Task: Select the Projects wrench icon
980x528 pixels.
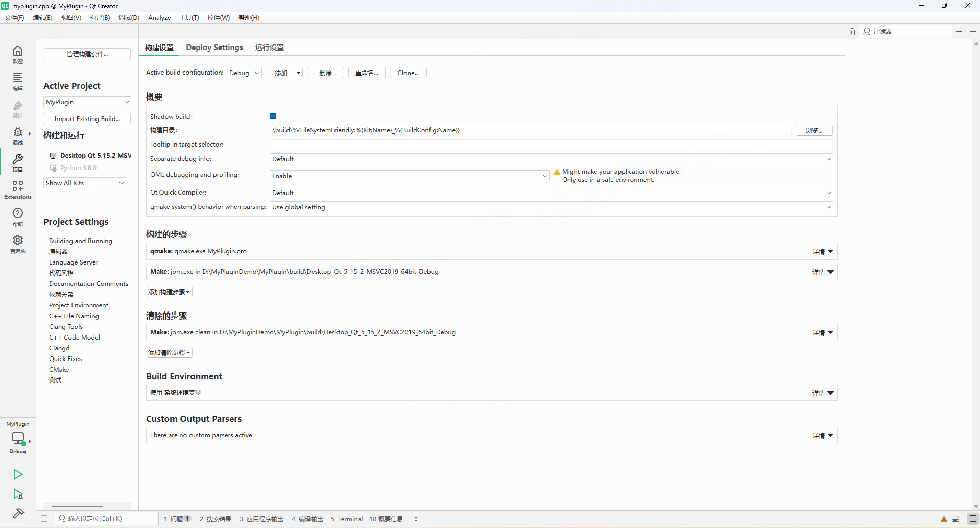Action: tap(18, 163)
